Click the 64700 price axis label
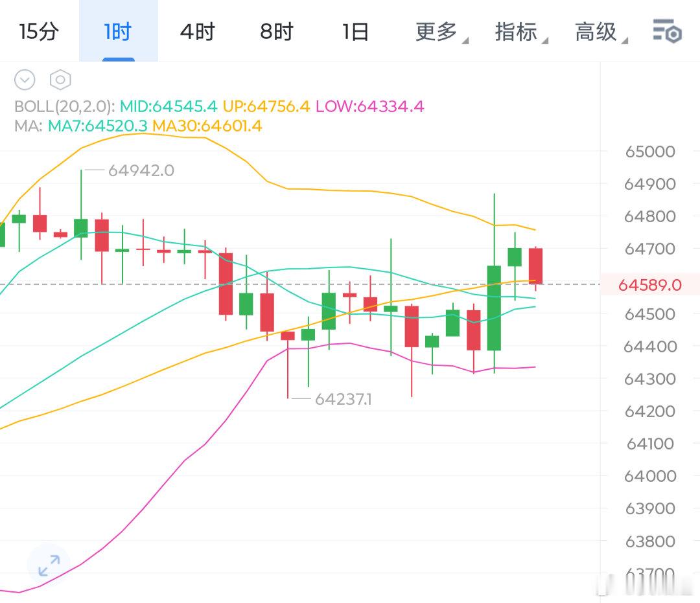 (650, 249)
